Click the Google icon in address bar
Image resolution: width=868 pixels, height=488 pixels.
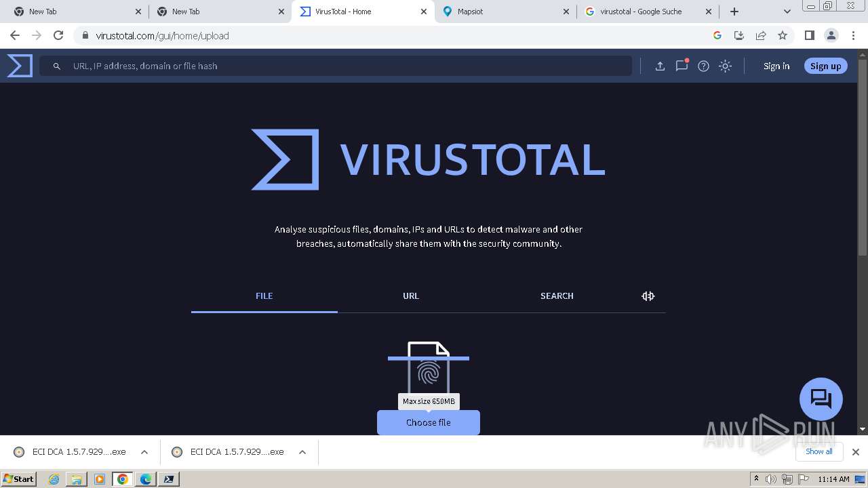[x=717, y=35]
